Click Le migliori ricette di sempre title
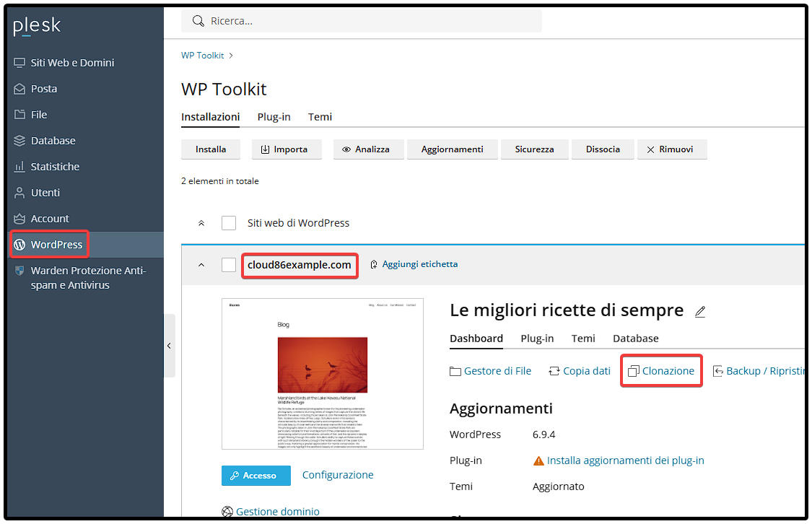This screenshot has height=524, width=812. (567, 310)
